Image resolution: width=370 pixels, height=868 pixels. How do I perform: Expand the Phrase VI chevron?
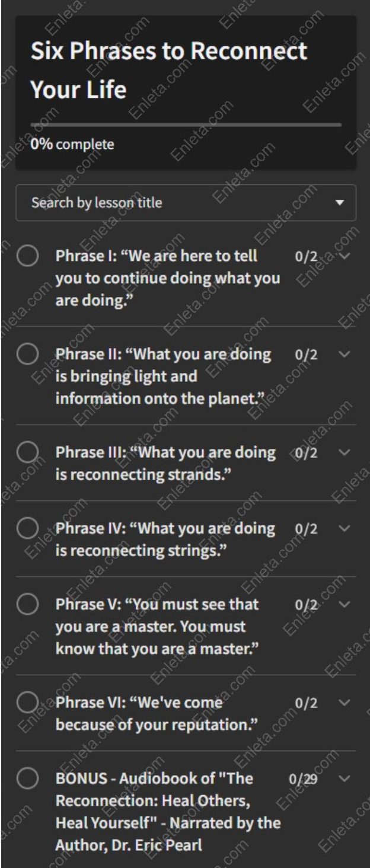344,703
